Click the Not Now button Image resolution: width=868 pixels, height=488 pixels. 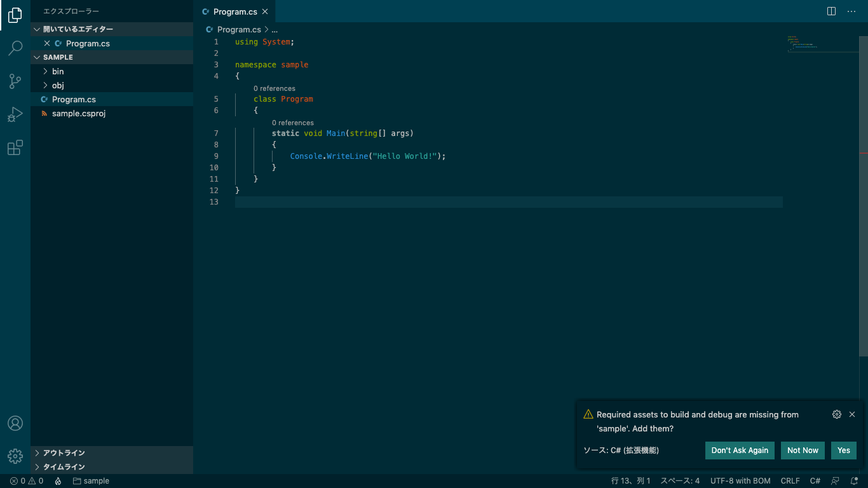(x=803, y=451)
